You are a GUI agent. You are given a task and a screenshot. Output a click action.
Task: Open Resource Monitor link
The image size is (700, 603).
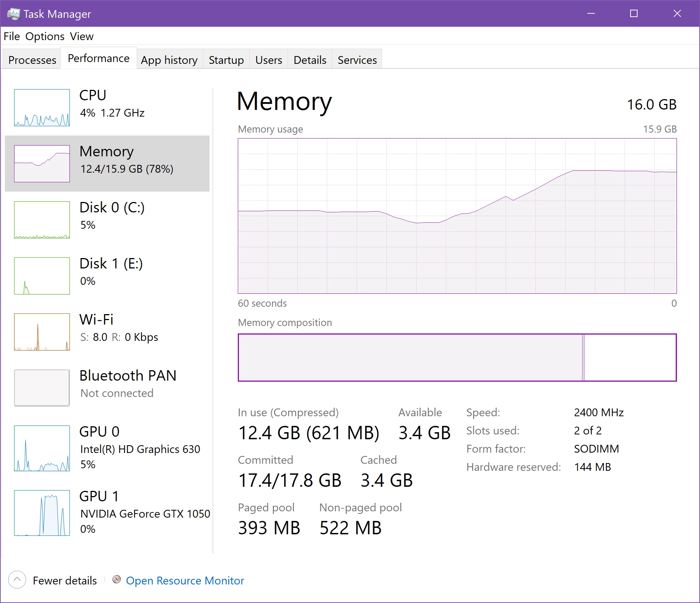(185, 580)
